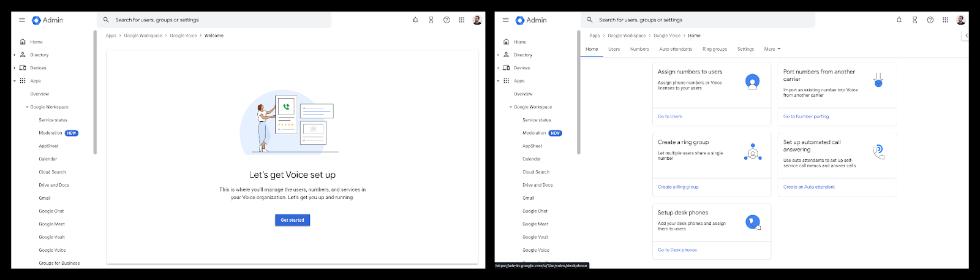
Task: Collapse Apps arrow in left window sidebar
Action: click(15, 81)
